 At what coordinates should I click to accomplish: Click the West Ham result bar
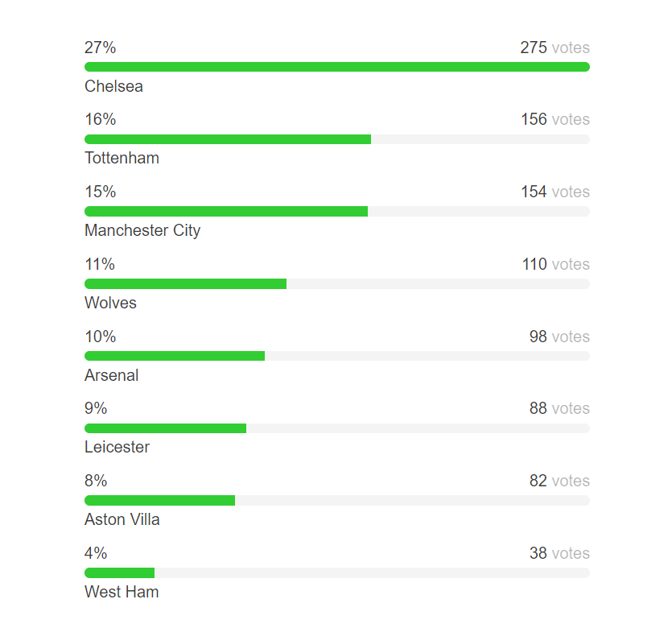click(119, 573)
